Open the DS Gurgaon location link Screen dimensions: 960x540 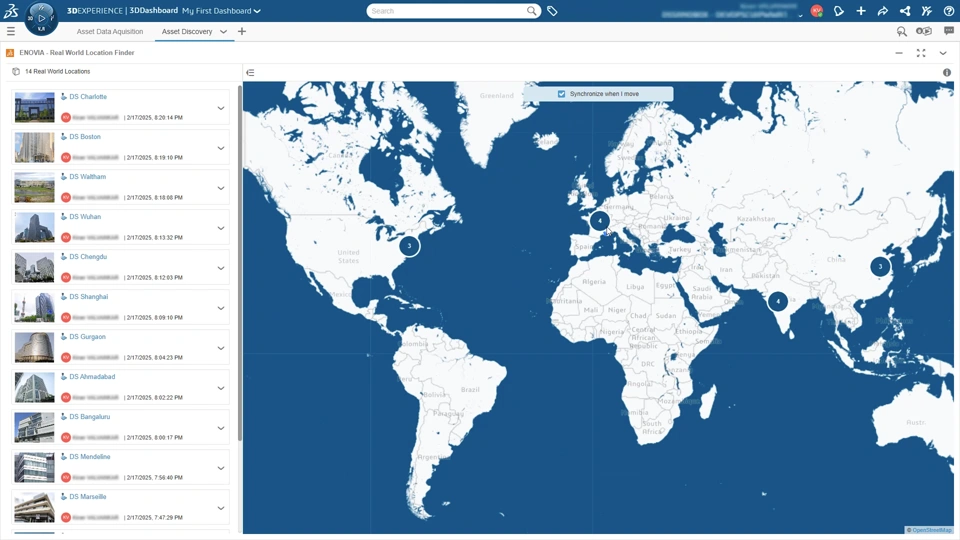coord(88,337)
